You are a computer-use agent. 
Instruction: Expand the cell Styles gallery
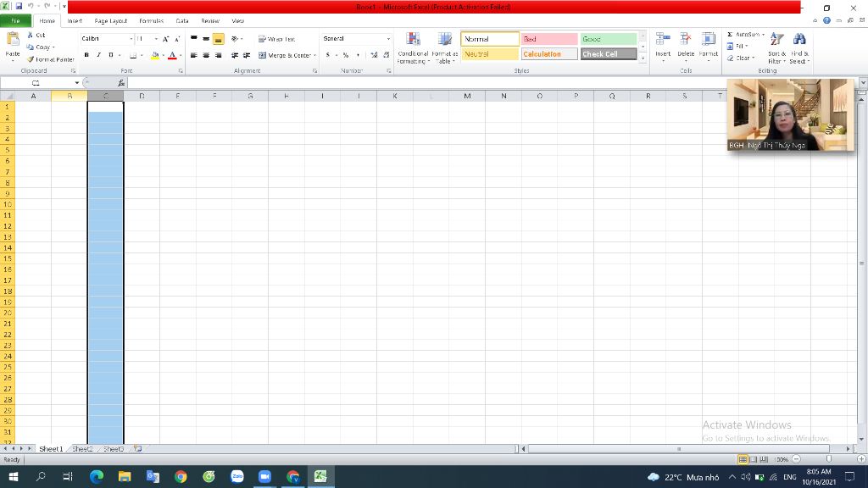click(x=643, y=58)
